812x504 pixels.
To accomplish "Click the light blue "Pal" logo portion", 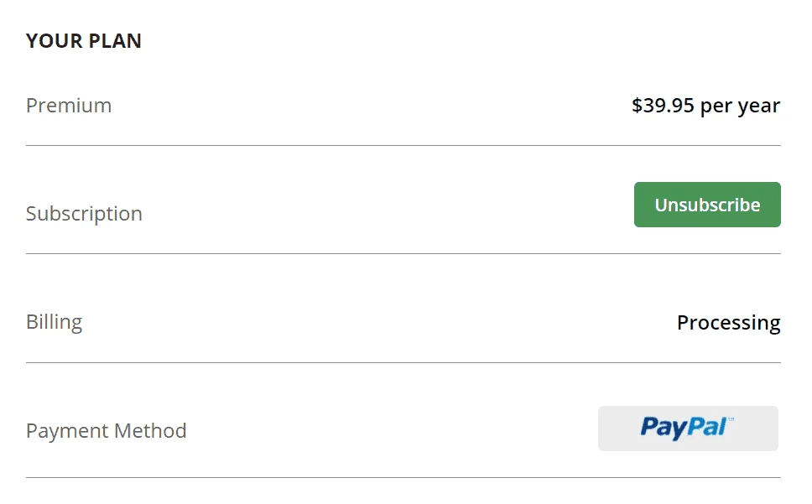I will point(706,427).
